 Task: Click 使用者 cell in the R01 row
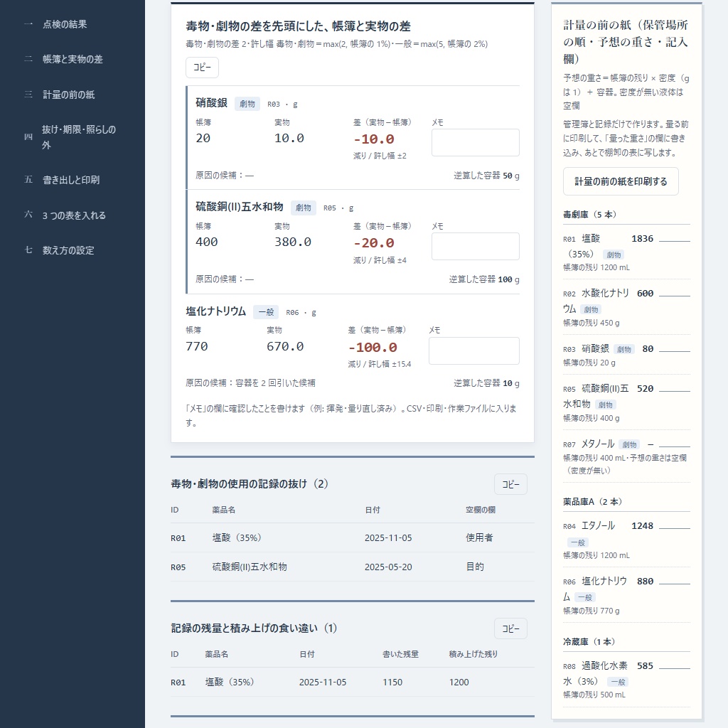point(479,537)
